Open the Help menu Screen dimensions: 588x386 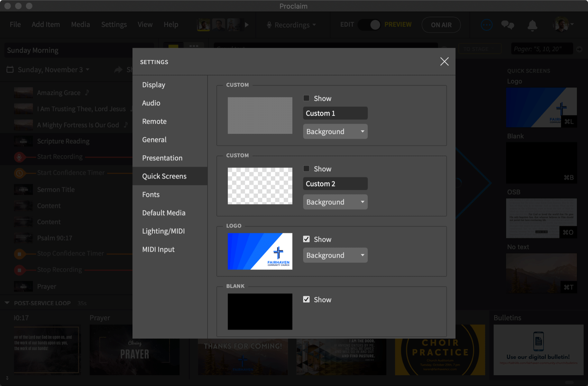pyautogui.click(x=171, y=25)
